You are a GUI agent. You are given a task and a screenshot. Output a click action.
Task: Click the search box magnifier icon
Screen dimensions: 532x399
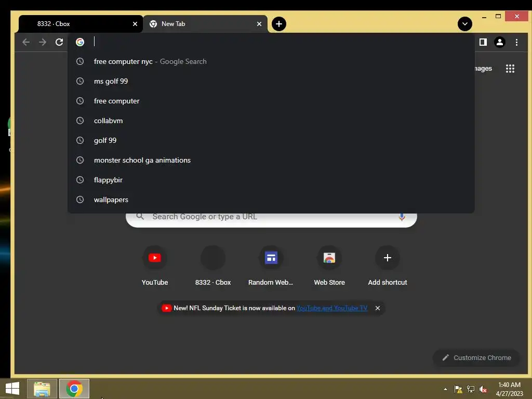click(140, 217)
